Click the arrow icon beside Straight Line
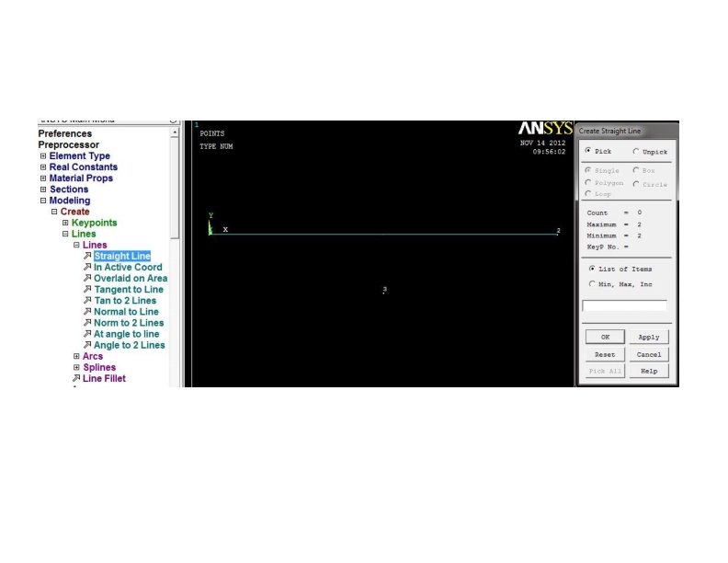The image size is (728, 563). pyautogui.click(x=87, y=256)
